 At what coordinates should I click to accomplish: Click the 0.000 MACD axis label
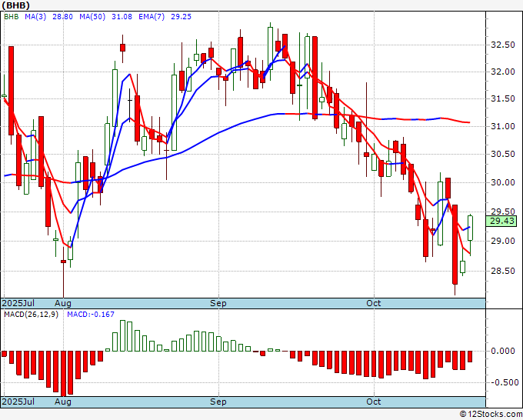click(x=503, y=351)
